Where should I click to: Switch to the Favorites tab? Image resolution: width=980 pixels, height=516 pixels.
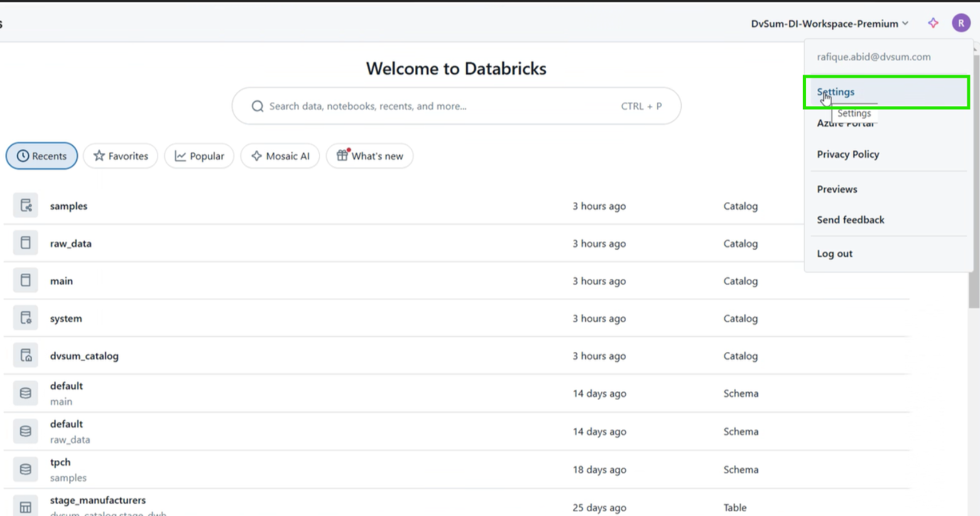pyautogui.click(x=121, y=156)
